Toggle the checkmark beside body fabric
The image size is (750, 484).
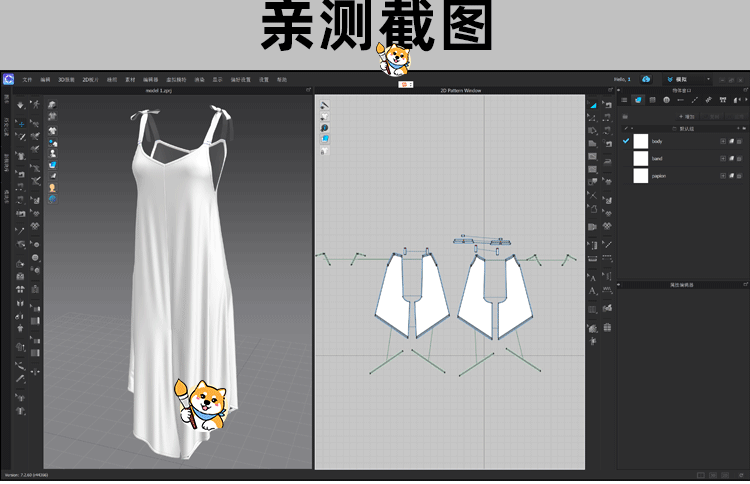[626, 141]
